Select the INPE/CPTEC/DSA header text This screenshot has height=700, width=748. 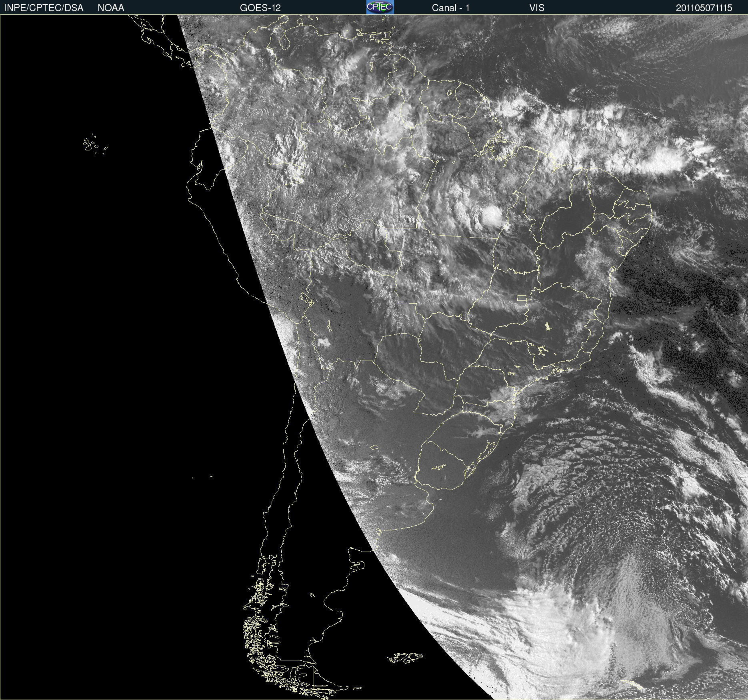[x=44, y=8]
